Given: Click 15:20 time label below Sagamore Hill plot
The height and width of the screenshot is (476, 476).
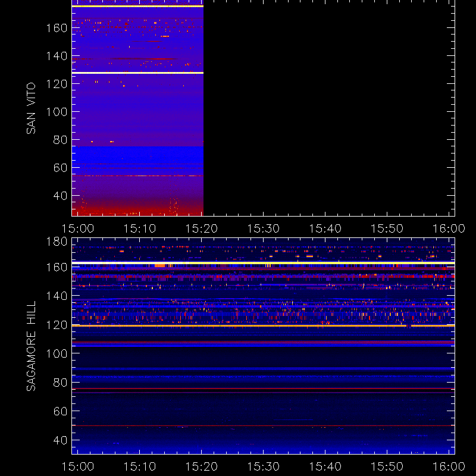Looking at the screenshot, I should pyautogui.click(x=202, y=466).
